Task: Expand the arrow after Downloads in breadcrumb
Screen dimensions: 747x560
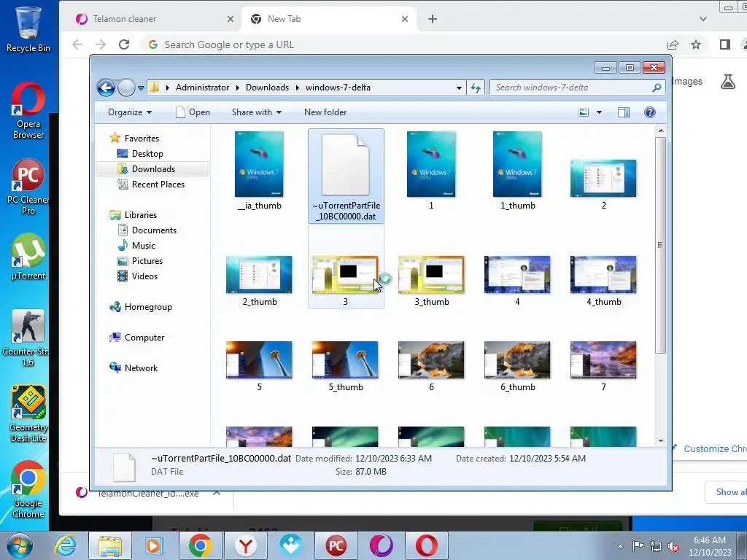Action: point(298,87)
